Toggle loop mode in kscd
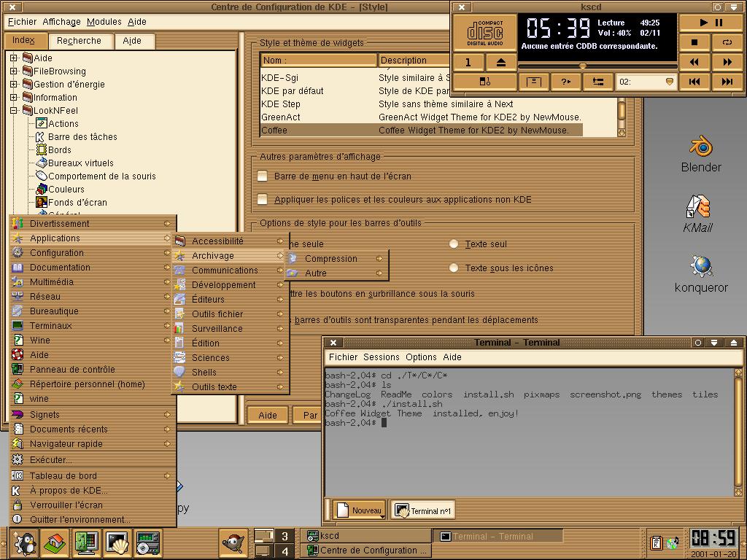 pos(727,42)
